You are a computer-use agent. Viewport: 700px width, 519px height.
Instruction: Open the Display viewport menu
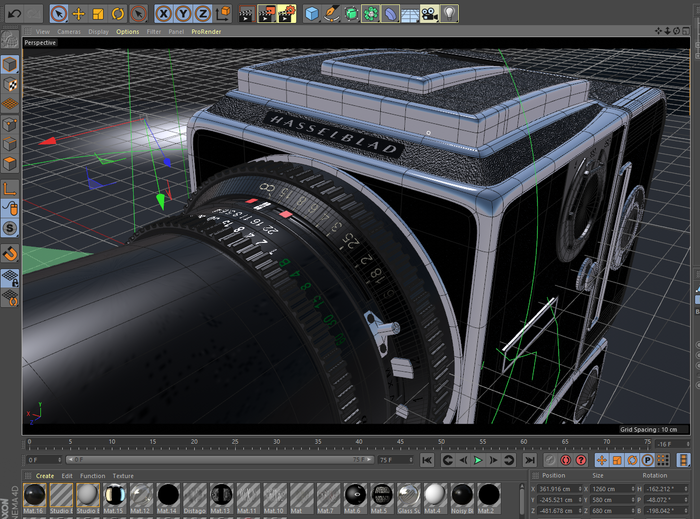pos(98,31)
